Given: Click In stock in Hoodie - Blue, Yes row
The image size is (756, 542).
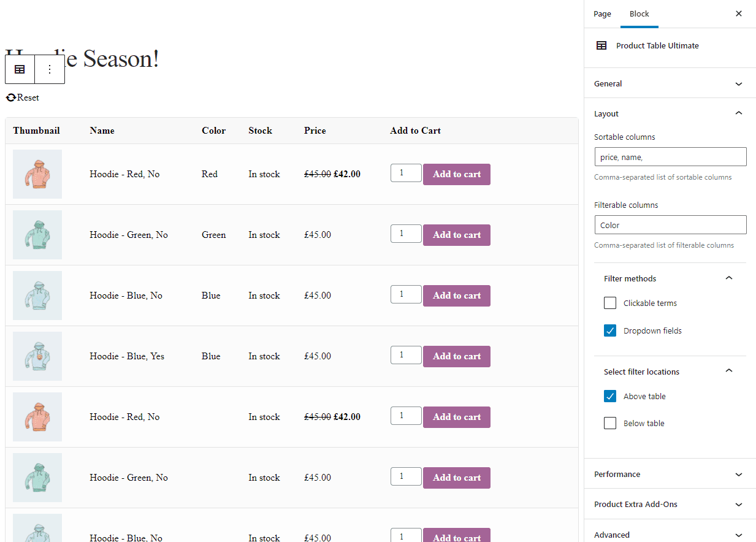Looking at the screenshot, I should pyautogui.click(x=264, y=356).
